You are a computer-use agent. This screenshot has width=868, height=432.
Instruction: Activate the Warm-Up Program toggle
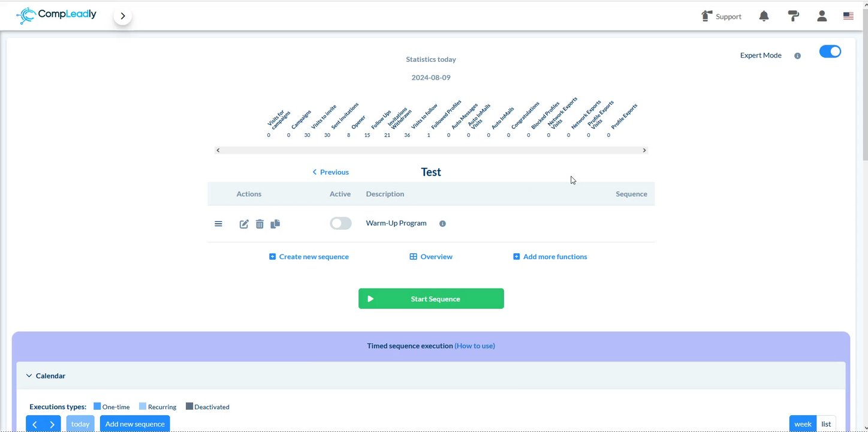coord(340,223)
